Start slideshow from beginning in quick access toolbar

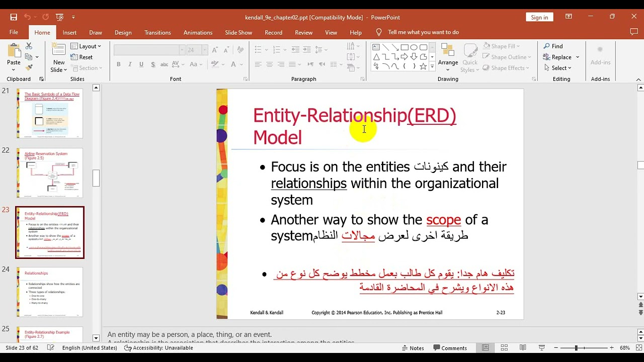point(60,17)
